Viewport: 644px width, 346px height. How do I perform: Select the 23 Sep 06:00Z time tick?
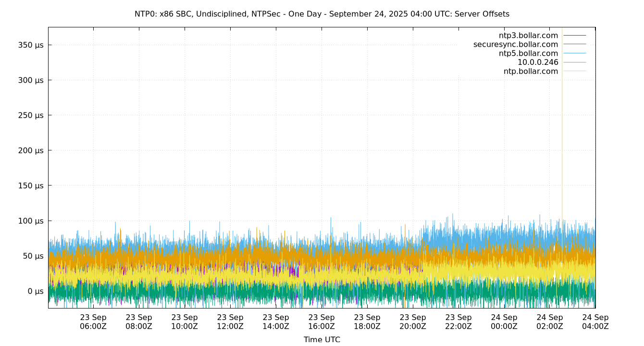(93, 322)
